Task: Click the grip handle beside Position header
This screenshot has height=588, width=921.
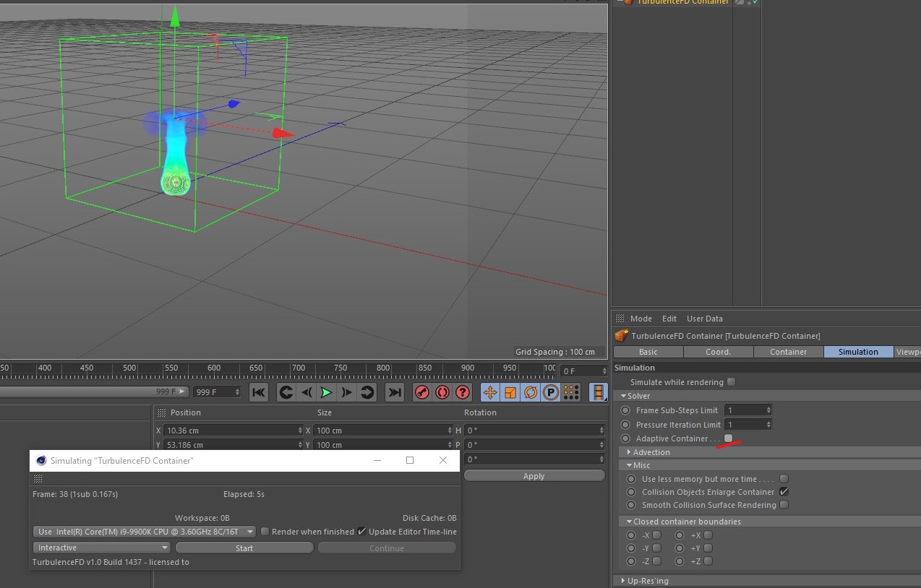Action: (x=161, y=412)
